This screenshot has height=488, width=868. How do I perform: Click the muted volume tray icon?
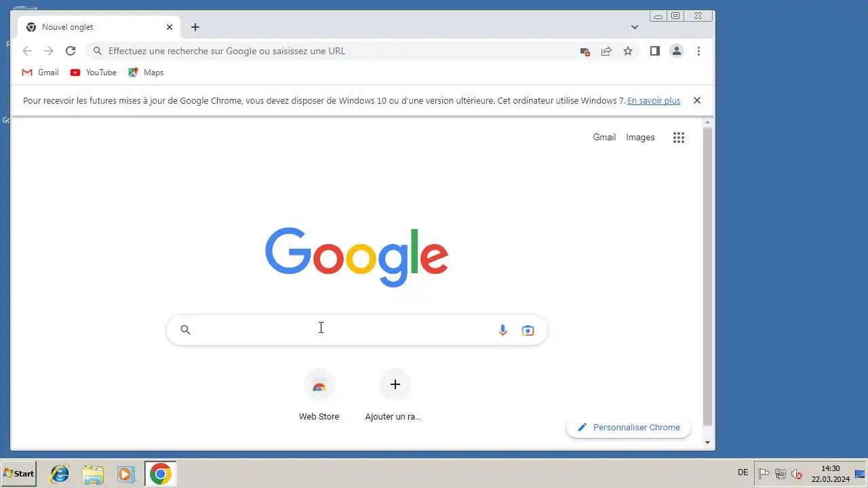point(797,474)
